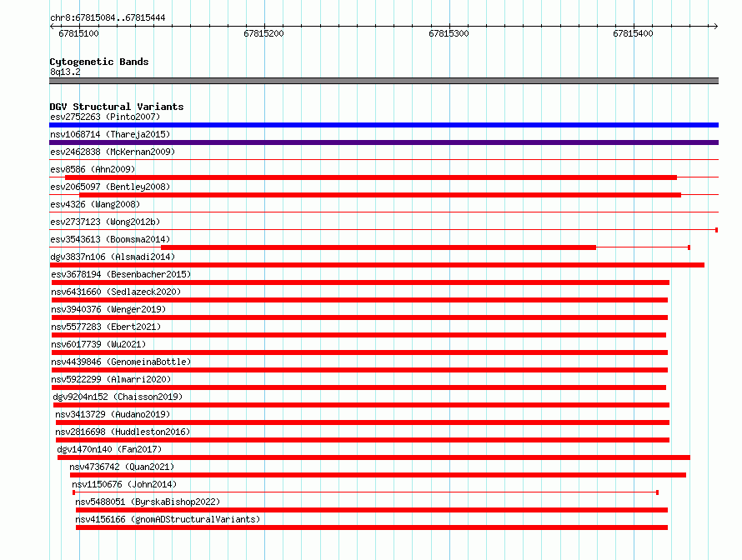Open esv3678194 (Besenbacher2015) label
742x560 pixels.
pos(121,274)
